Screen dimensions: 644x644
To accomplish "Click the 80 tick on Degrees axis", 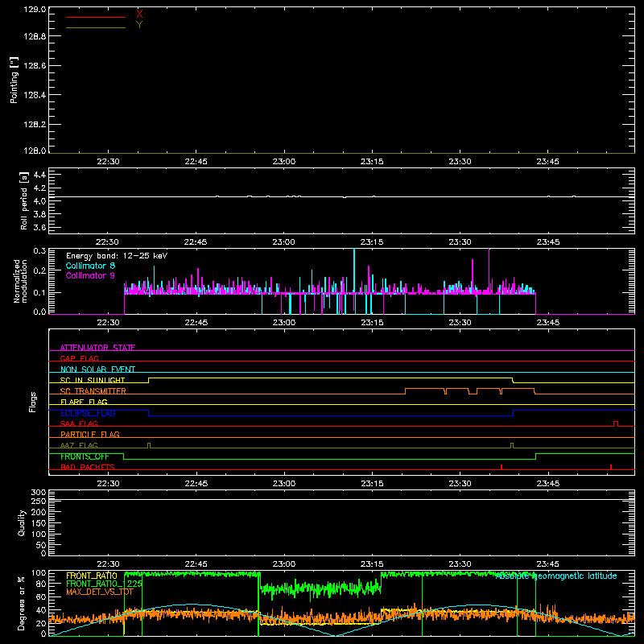I will 41,584.
